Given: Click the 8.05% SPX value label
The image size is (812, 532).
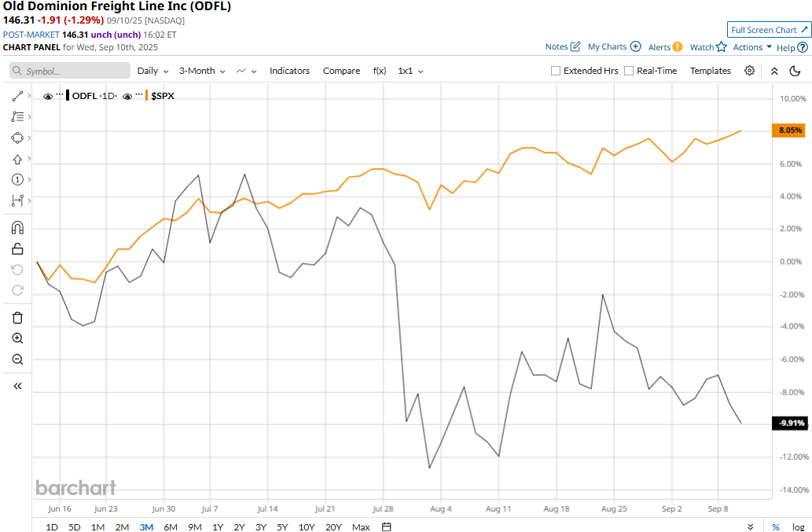Looking at the screenshot, I should tap(788, 130).
